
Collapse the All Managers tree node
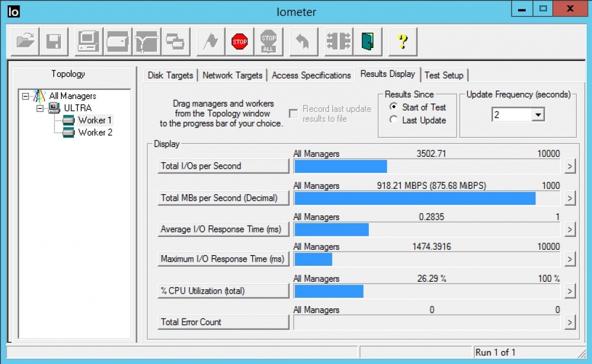pos(25,96)
